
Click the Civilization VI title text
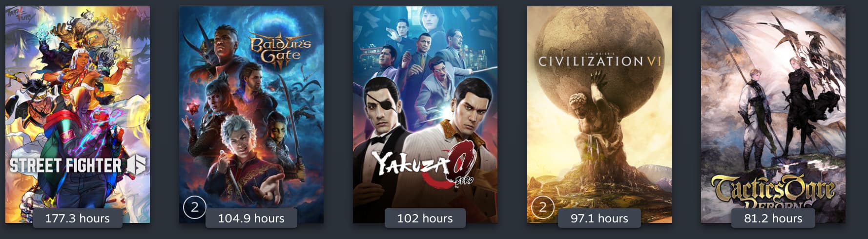(x=599, y=61)
